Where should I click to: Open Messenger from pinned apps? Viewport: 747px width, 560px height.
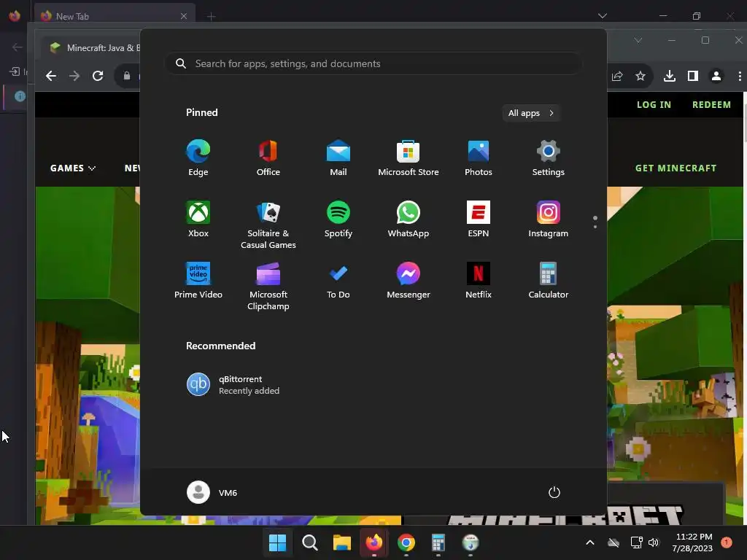click(x=409, y=281)
